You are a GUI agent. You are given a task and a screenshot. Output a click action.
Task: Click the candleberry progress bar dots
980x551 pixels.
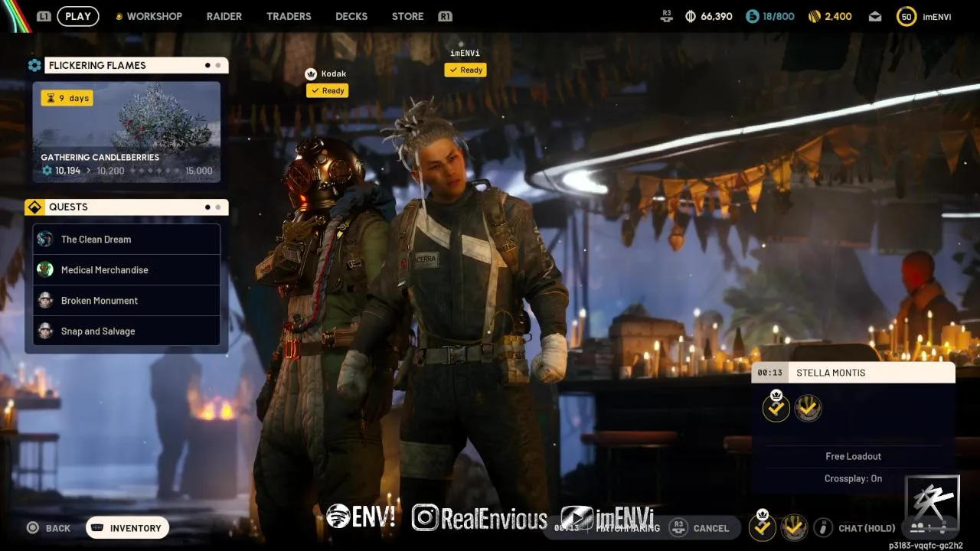155,171
